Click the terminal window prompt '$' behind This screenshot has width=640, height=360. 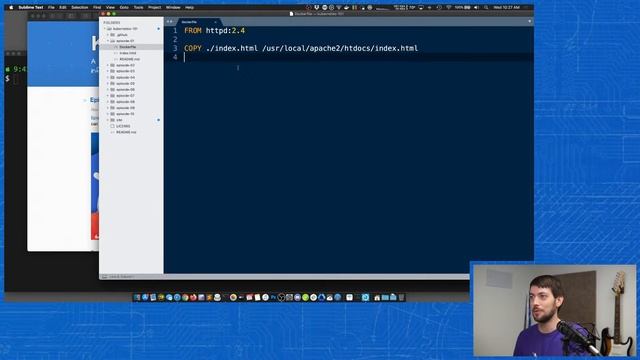pos(7,78)
